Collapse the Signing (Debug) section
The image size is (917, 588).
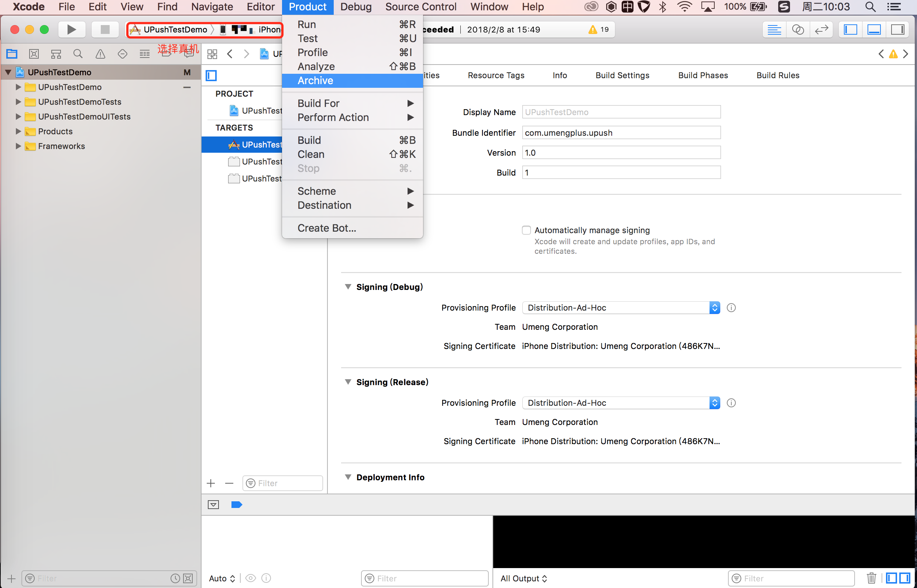pyautogui.click(x=348, y=287)
